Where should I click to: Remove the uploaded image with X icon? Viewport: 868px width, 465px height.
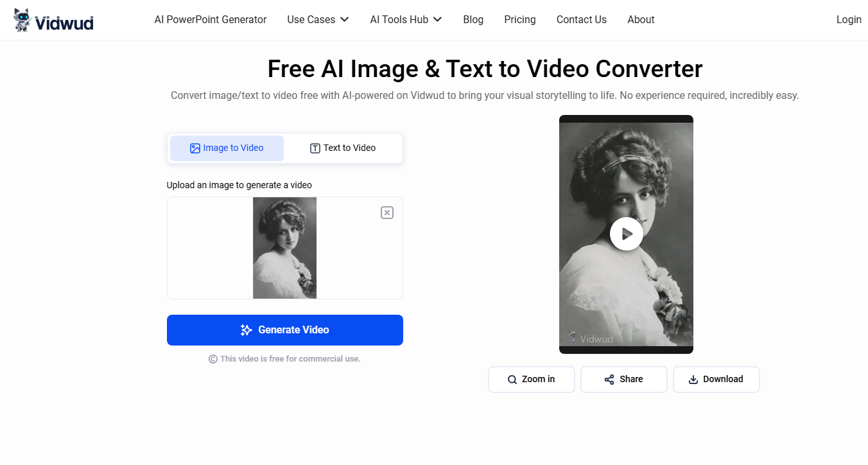coord(386,213)
